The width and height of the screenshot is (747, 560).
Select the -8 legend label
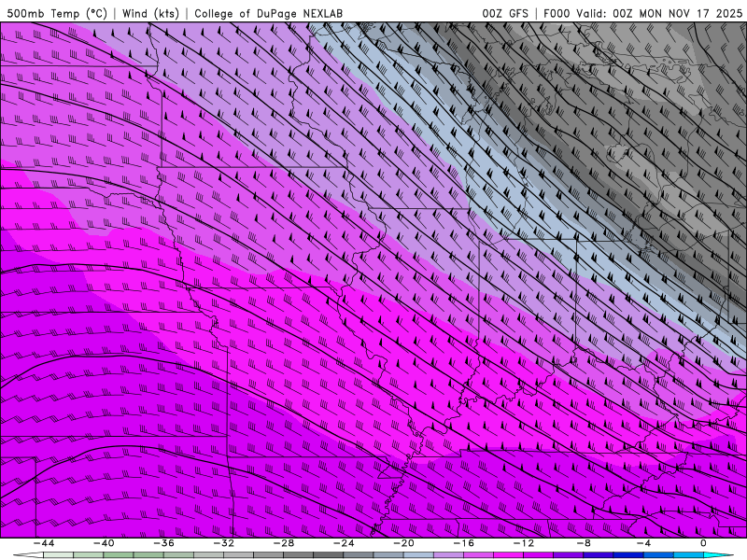tap(584, 543)
